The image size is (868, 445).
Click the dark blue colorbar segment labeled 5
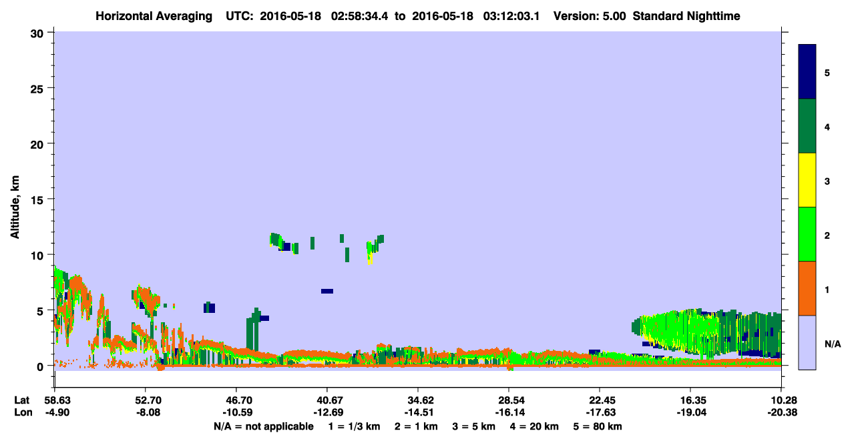(807, 71)
